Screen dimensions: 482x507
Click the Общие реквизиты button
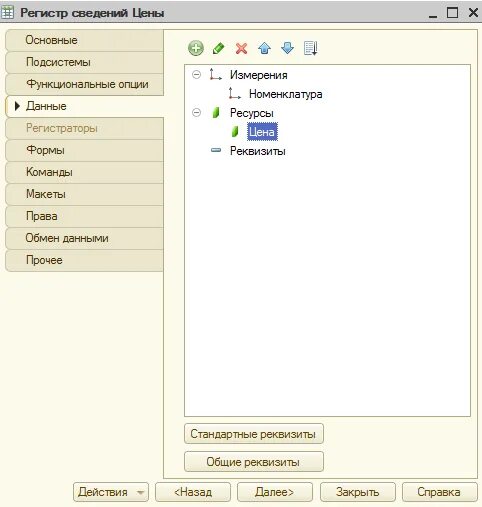click(x=254, y=462)
